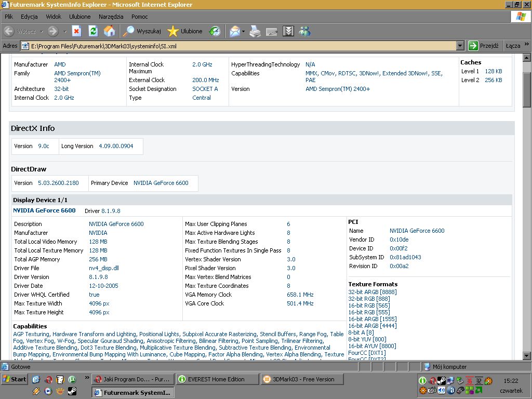This screenshot has height=399, width=532.
Task: Launch Messenger from the toolbar
Action: coord(304,31)
